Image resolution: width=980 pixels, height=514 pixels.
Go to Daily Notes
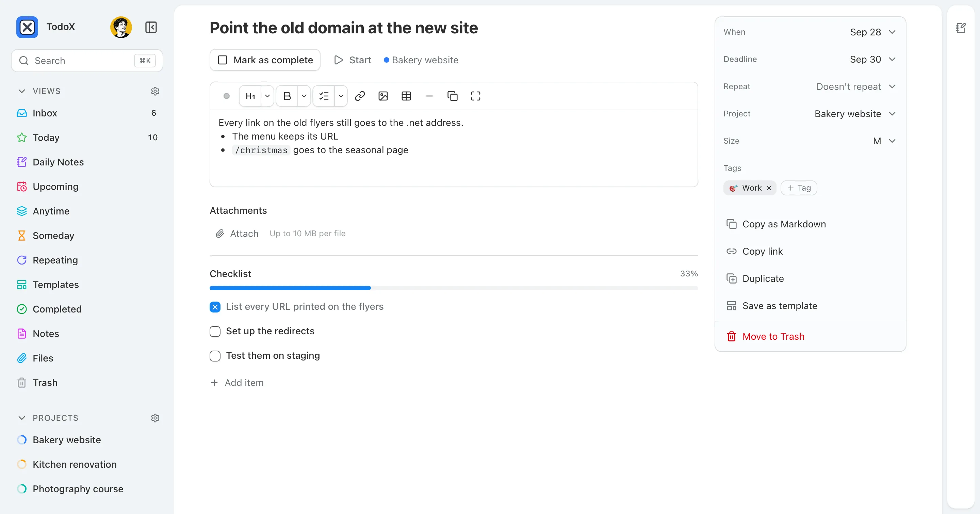(87, 162)
